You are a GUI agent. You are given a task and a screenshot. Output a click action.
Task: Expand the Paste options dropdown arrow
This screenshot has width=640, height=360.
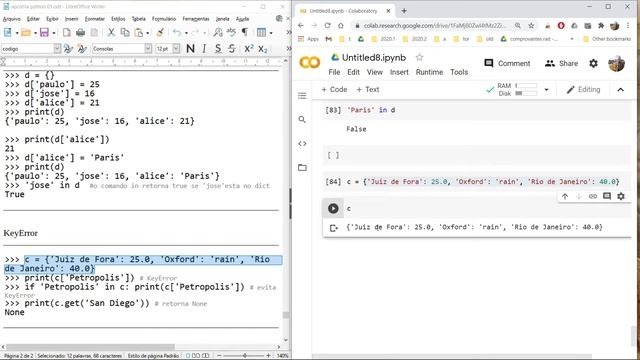147,33
